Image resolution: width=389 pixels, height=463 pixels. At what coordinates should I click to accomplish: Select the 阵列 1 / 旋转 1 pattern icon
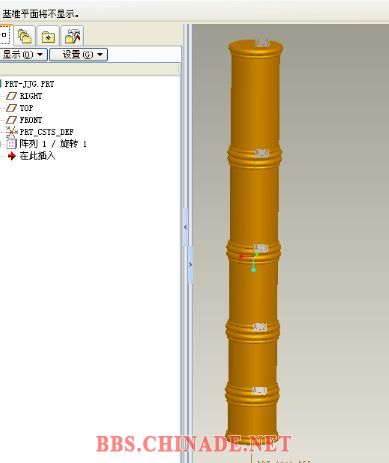(x=11, y=144)
